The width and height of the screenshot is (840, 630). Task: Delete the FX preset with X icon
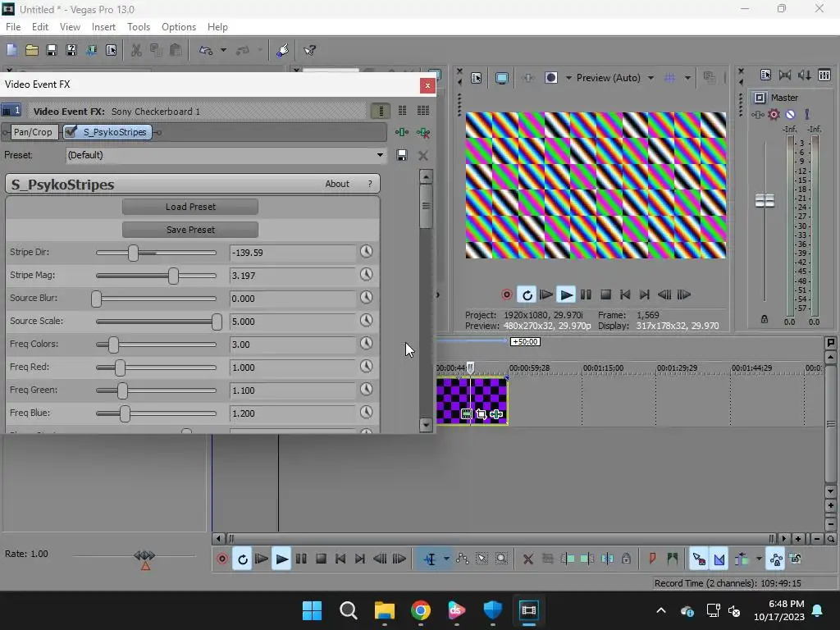pyautogui.click(x=423, y=155)
